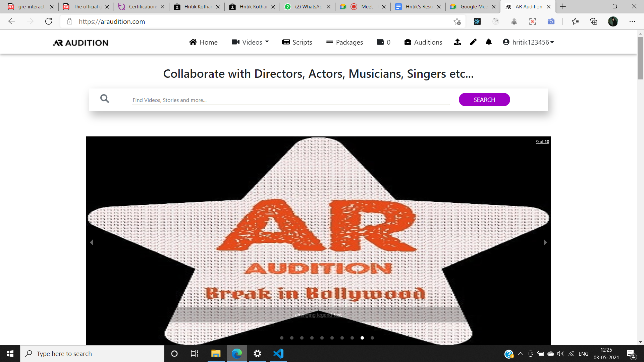Open the wallet showing 0

point(384,42)
